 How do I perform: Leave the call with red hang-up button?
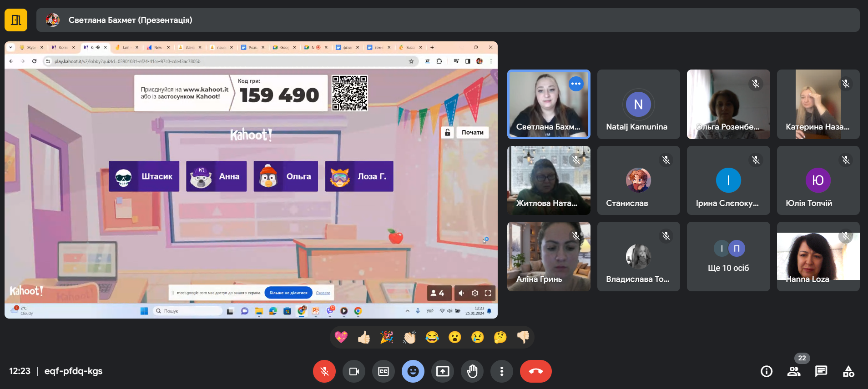(x=535, y=371)
